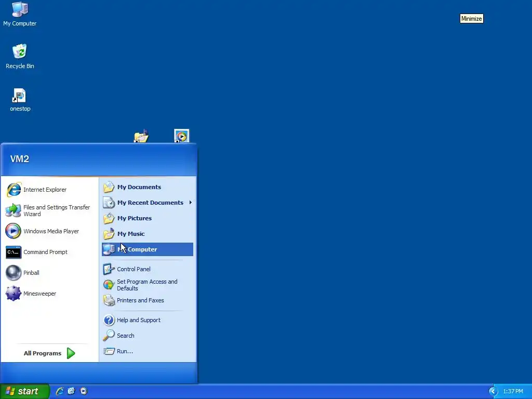Click the 1:37 PM taskbar clock

pyautogui.click(x=513, y=392)
